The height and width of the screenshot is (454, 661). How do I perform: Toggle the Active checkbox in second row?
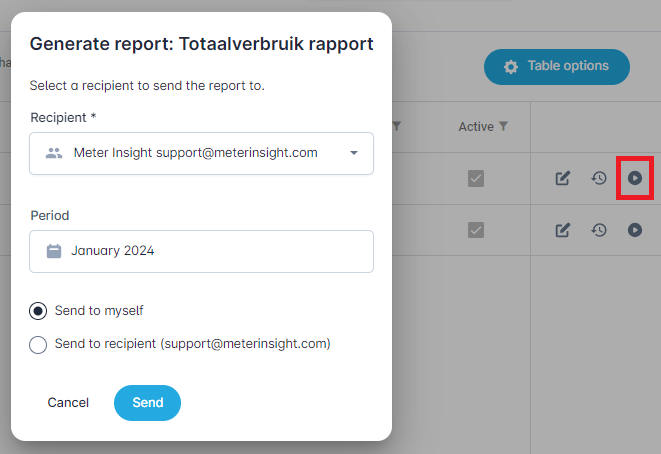(x=476, y=230)
